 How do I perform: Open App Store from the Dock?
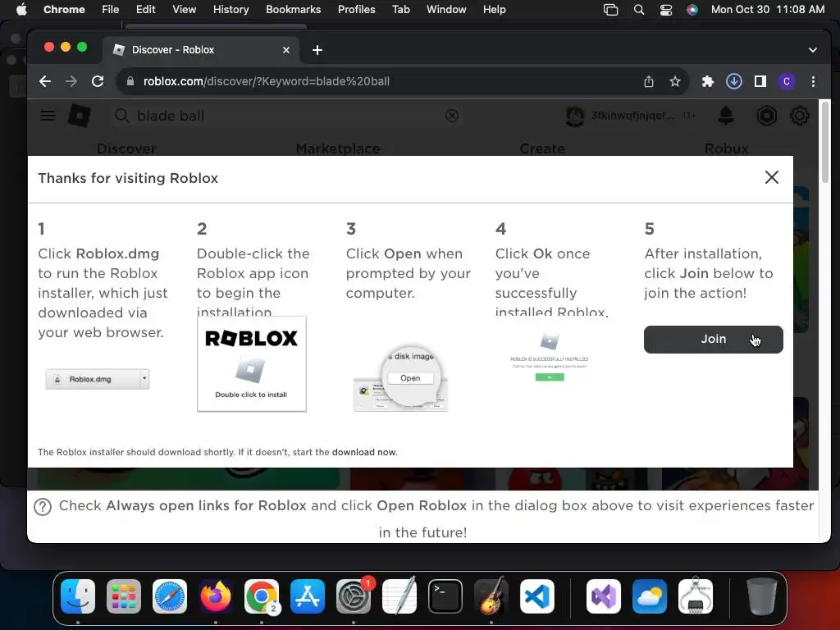pyautogui.click(x=308, y=596)
